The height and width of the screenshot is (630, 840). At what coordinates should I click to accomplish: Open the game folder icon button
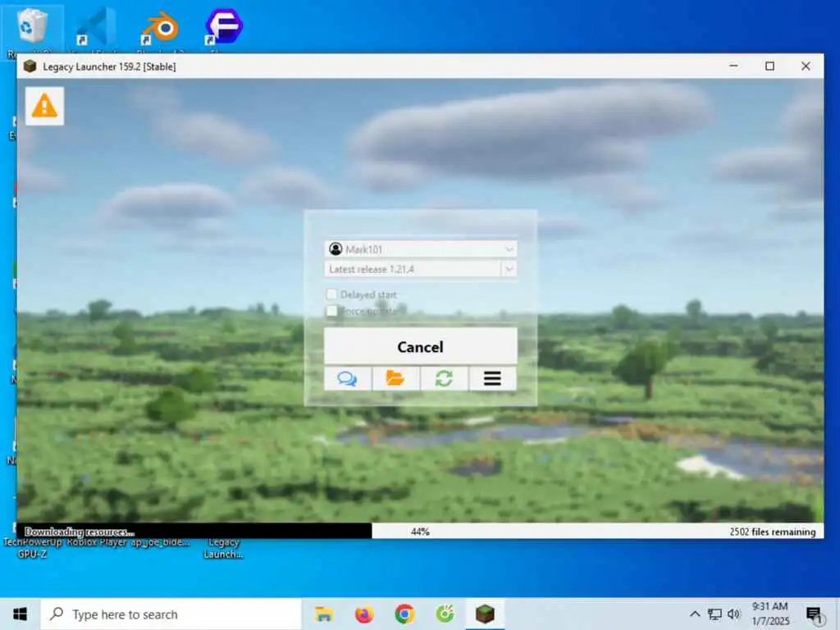[396, 379]
